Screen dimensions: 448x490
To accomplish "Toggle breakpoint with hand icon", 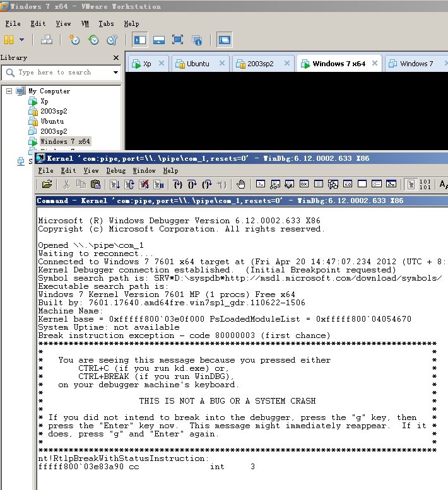I will pos(241,184).
